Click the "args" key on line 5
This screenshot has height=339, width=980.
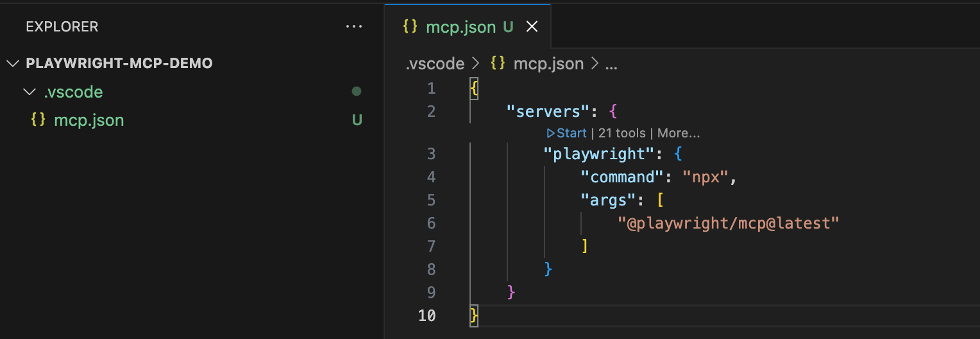click(x=608, y=200)
